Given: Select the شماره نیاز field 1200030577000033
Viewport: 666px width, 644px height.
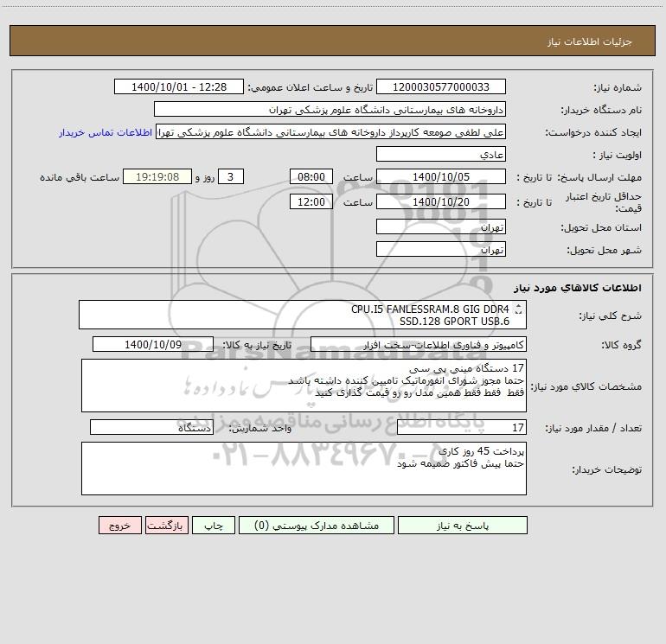Looking at the screenshot, I should coord(441,86).
